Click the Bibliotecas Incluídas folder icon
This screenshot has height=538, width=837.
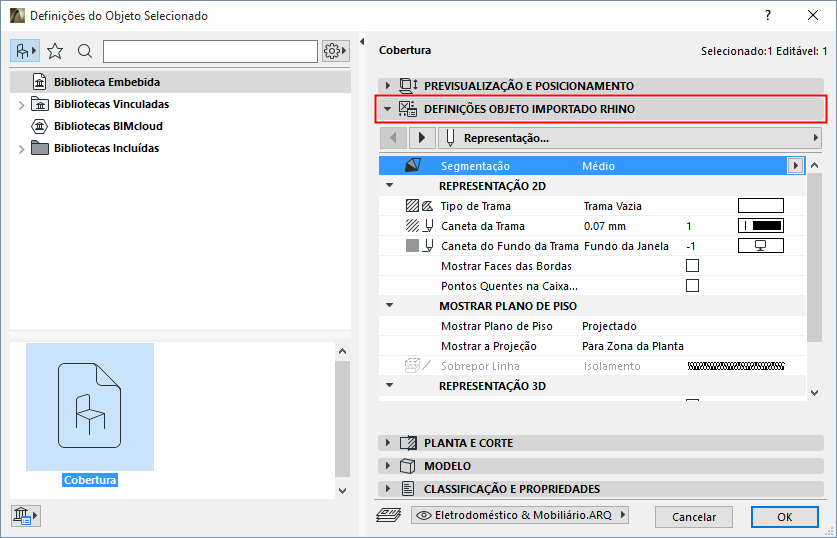(40, 148)
